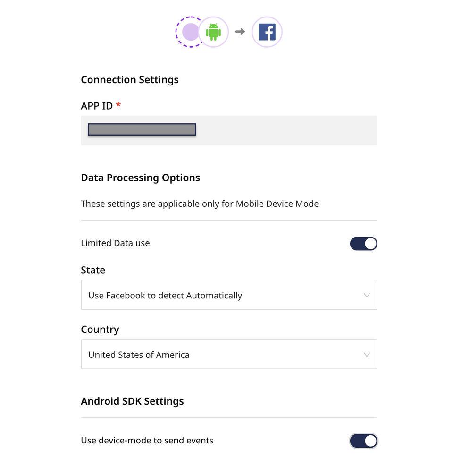
Task: Click the Data Processing Options heading
Action: (x=141, y=178)
